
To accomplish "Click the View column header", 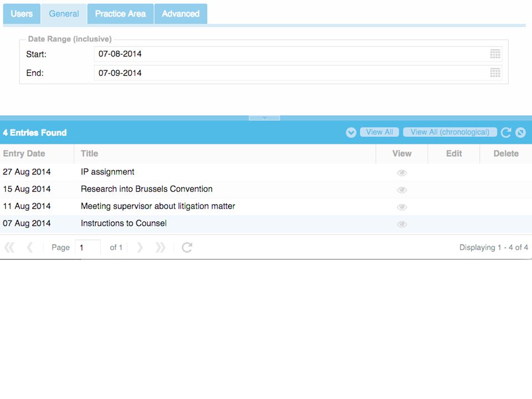I will point(402,154).
